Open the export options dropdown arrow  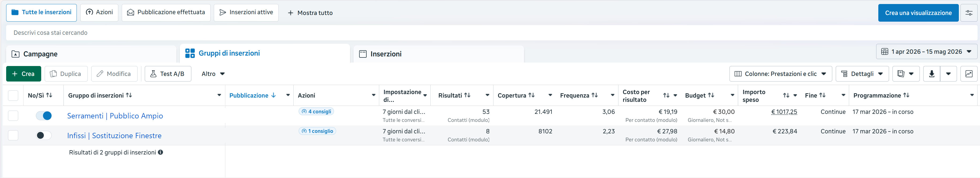(x=948, y=74)
